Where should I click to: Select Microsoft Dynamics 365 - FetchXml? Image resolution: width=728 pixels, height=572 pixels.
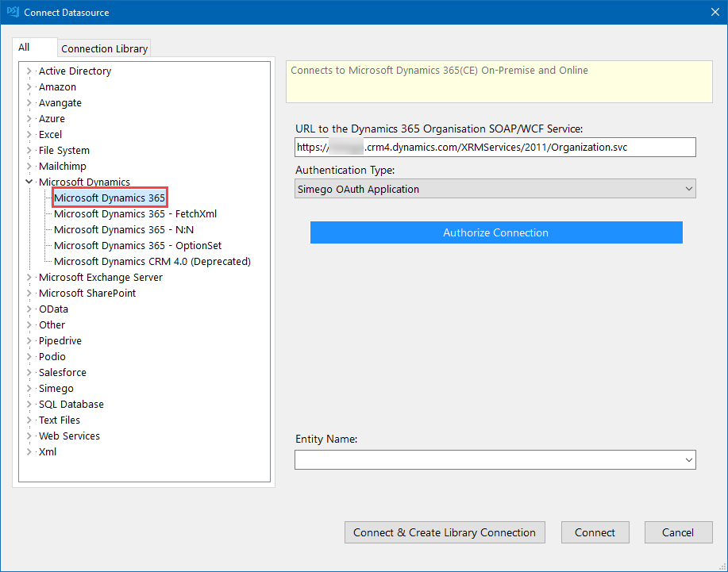tap(136, 214)
